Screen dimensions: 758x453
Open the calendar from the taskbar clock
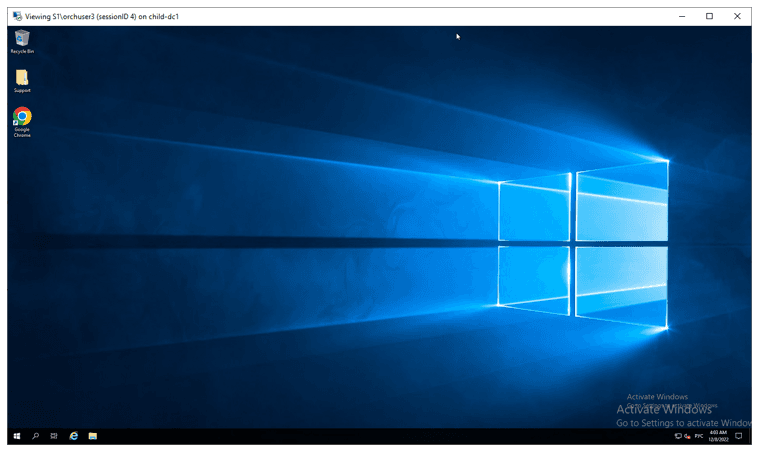(x=718, y=436)
